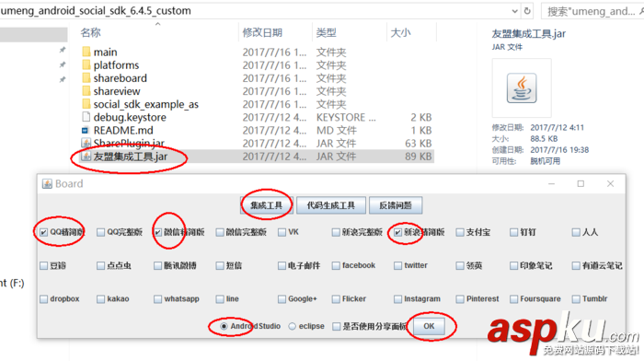Check the Flicker checkbox
The width and height of the screenshot is (644, 361).
pyautogui.click(x=336, y=299)
